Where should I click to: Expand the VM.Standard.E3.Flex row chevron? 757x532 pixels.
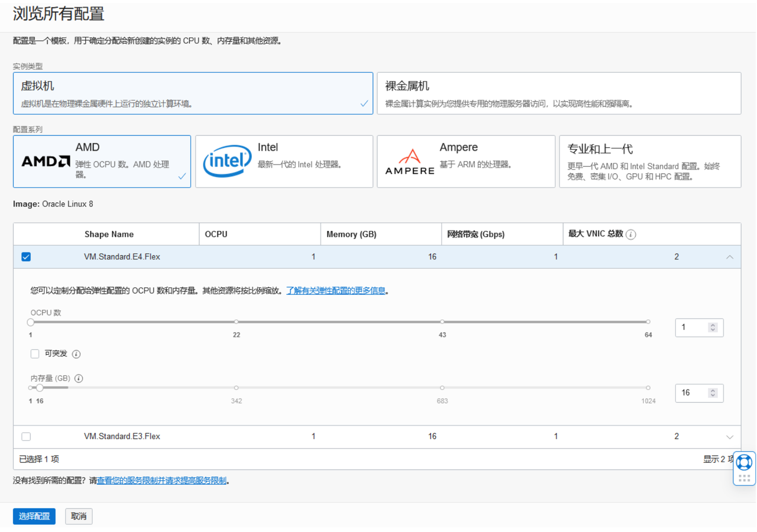pyautogui.click(x=730, y=437)
